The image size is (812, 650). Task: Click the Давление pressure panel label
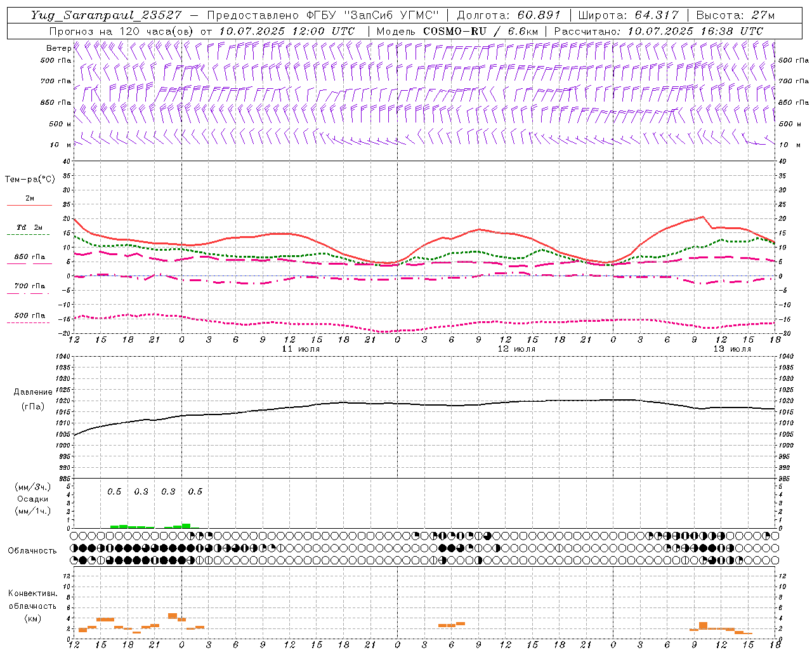coord(33,392)
